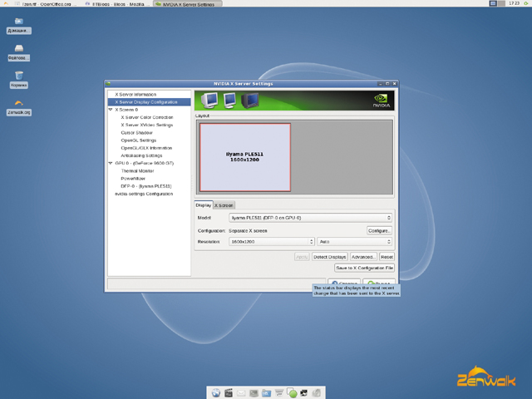Viewport: 532px width, 399px height.
Task: Open the file search folder icon in dock
Action: 266,393
